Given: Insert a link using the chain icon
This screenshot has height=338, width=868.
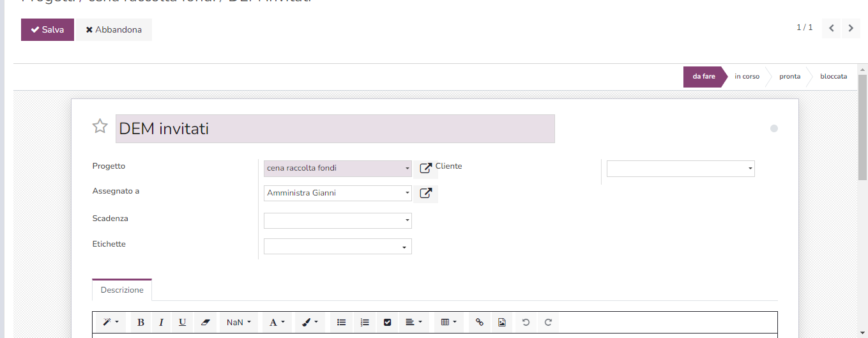Looking at the screenshot, I should pos(480,323).
